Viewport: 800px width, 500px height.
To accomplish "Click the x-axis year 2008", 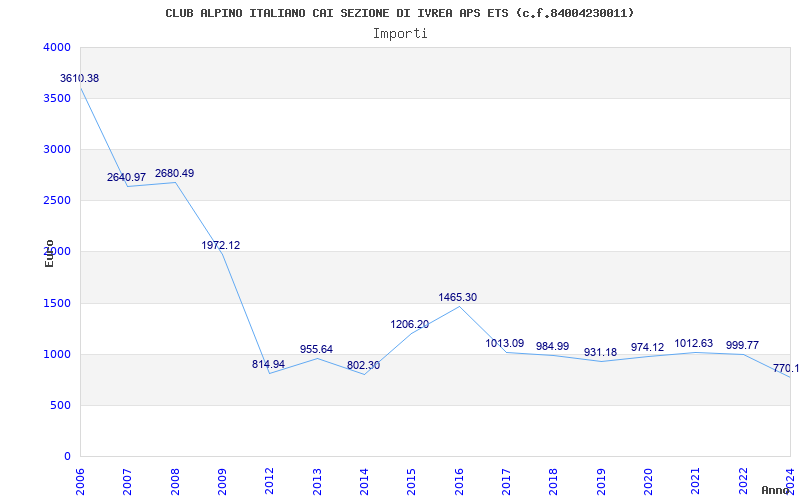I will (175, 481).
